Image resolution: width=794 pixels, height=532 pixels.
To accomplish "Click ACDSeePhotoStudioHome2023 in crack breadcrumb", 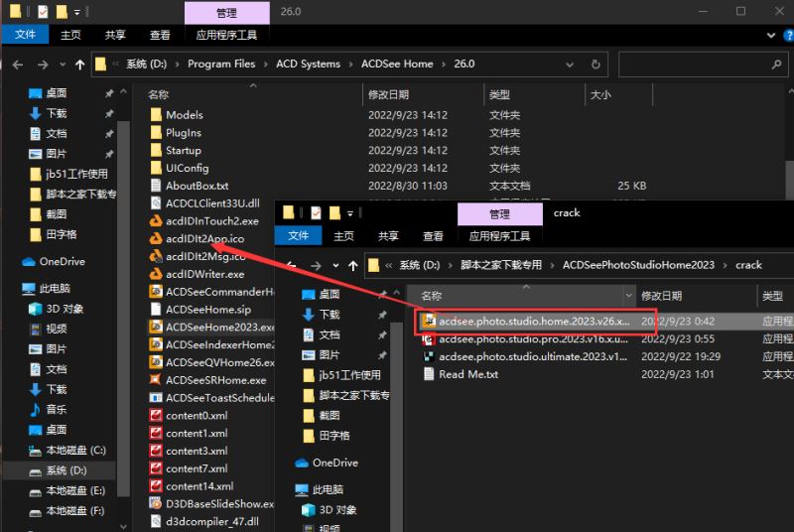I will point(638,265).
